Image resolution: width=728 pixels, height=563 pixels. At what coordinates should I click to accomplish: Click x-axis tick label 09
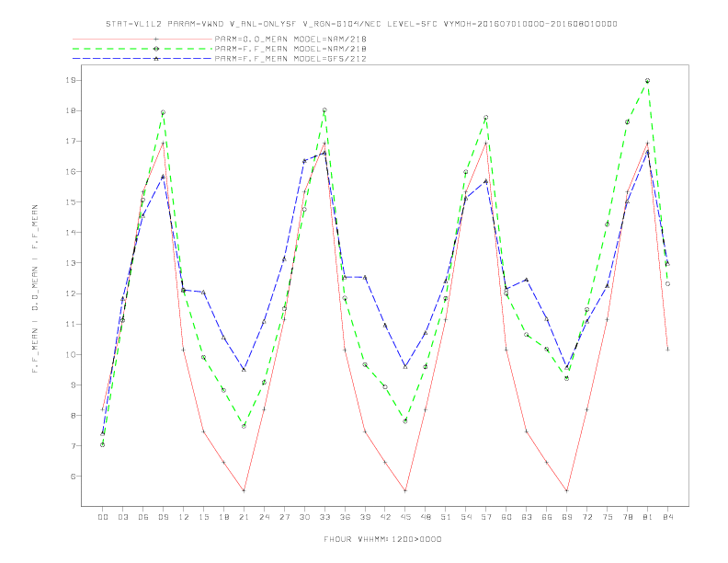pyautogui.click(x=163, y=517)
